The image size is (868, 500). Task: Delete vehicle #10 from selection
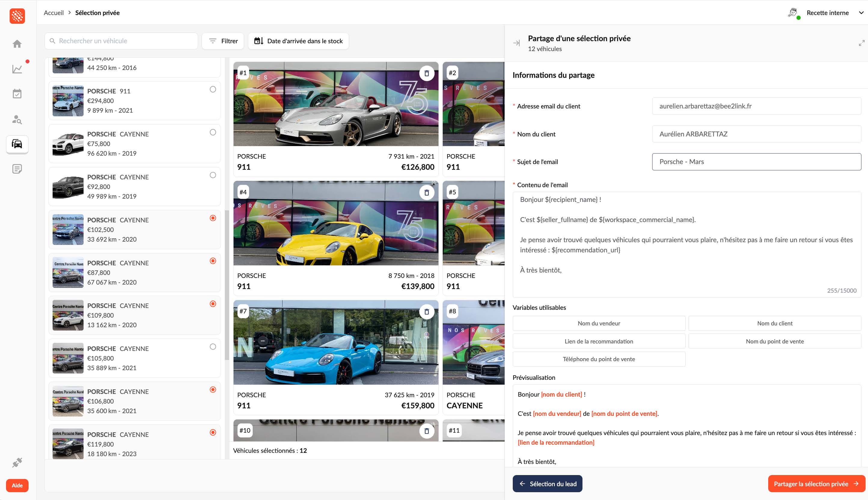(x=426, y=431)
